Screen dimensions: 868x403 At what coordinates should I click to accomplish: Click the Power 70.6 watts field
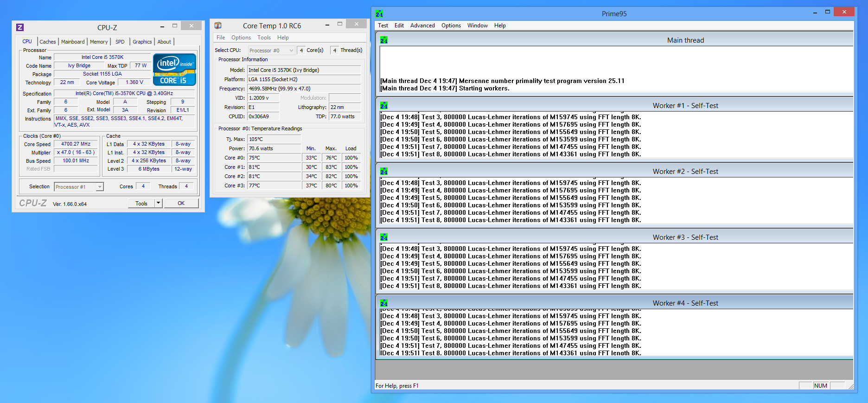[x=274, y=148]
